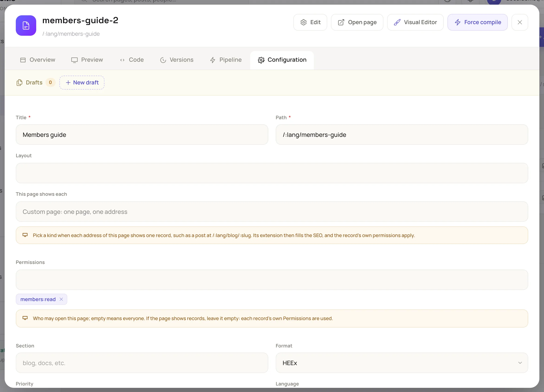Select the Configuration tab
The image size is (544, 392).
point(282,60)
